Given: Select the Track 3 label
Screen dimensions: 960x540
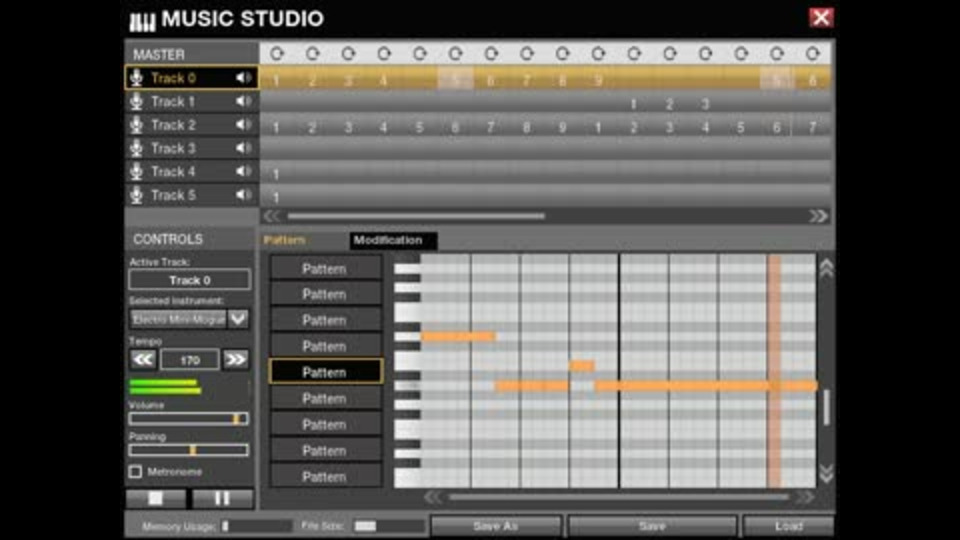Looking at the screenshot, I should pos(173,148).
